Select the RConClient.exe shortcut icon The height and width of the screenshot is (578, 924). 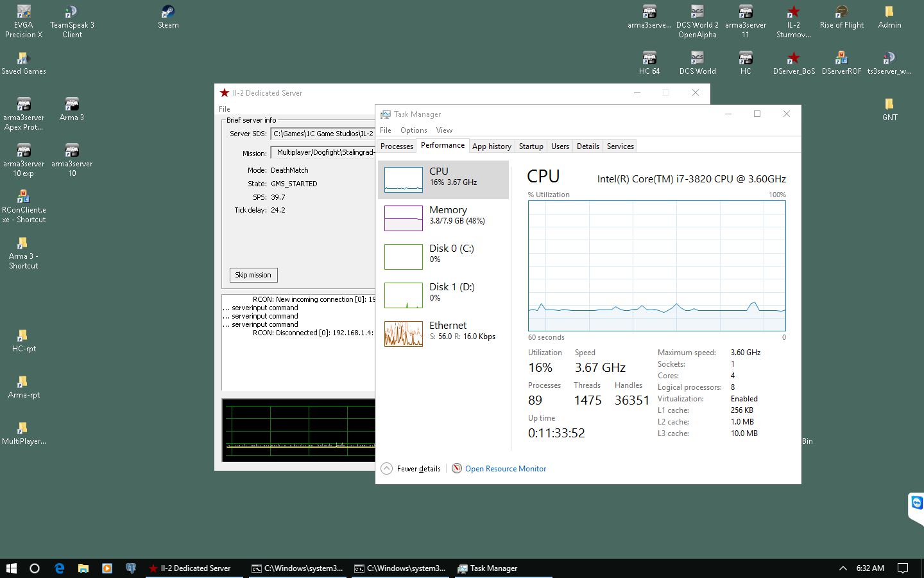coord(24,206)
